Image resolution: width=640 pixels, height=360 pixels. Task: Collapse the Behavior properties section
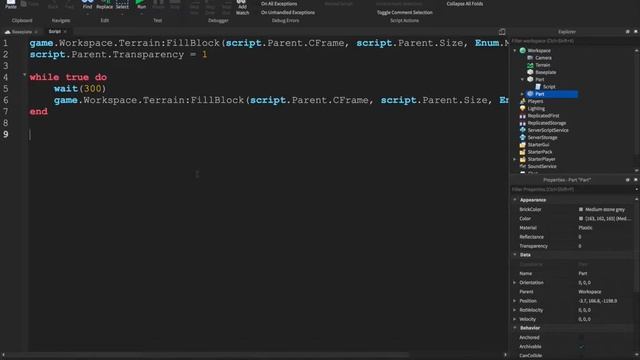(x=515, y=328)
